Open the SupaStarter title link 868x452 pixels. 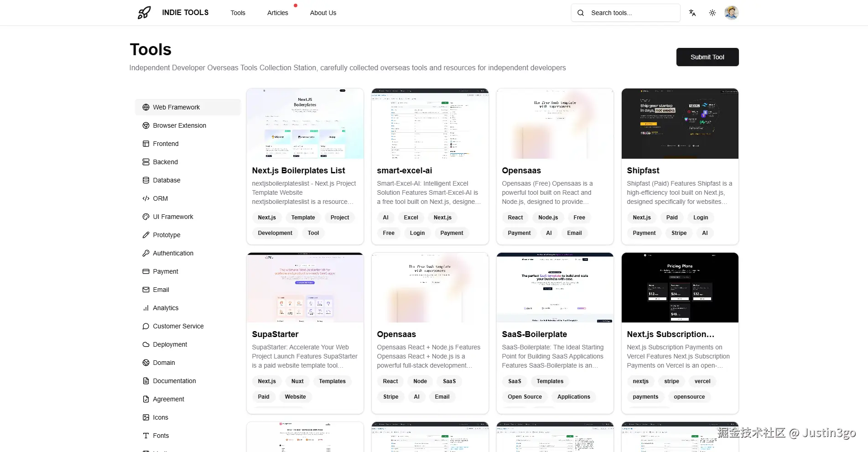pos(275,334)
